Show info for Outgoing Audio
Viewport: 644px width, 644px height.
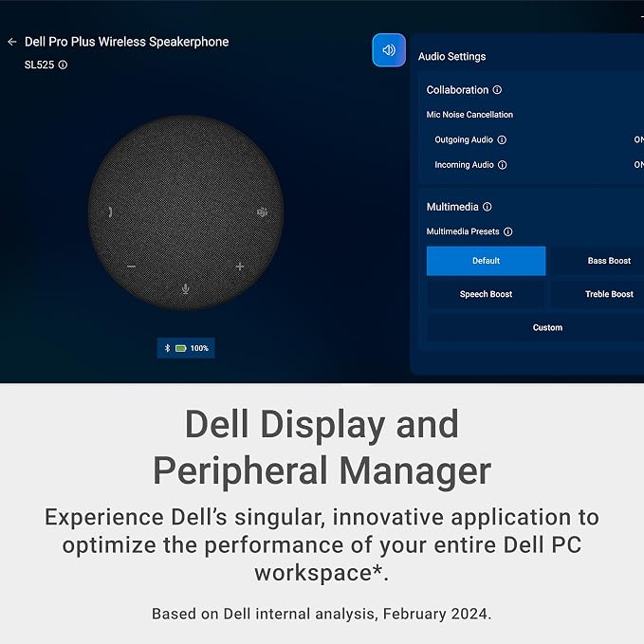click(502, 140)
